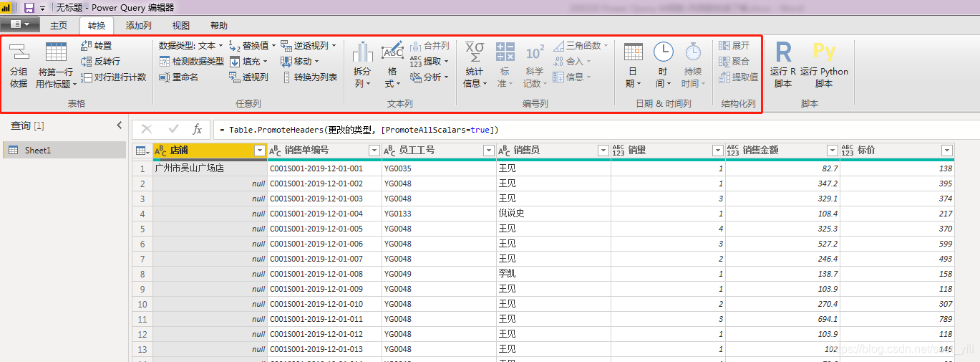Open filter dropdown for 销售单编号 column

(374, 151)
